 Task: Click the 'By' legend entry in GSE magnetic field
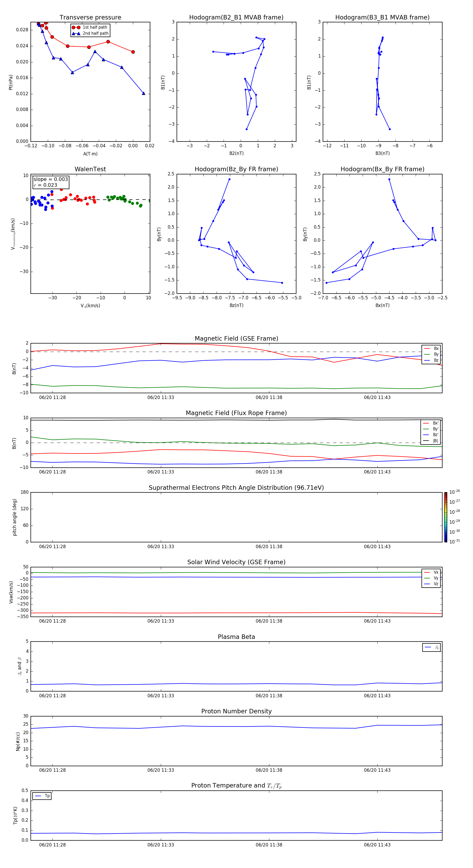[431, 354]
